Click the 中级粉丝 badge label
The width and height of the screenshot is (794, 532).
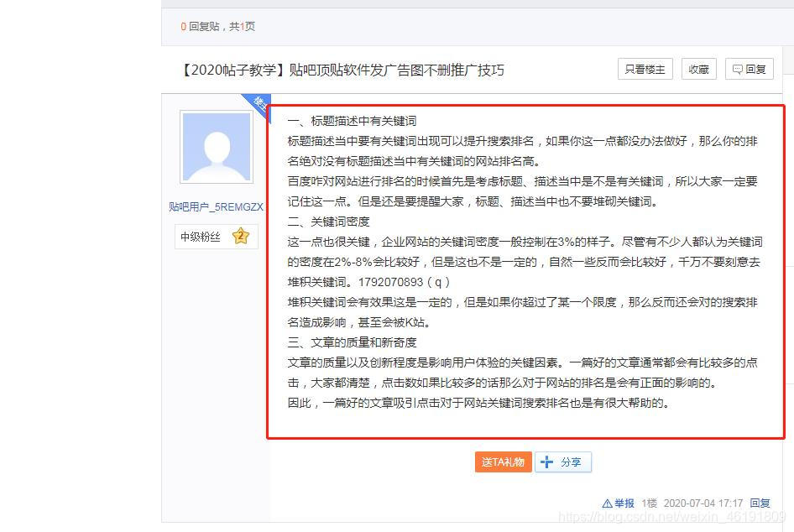[x=201, y=237]
